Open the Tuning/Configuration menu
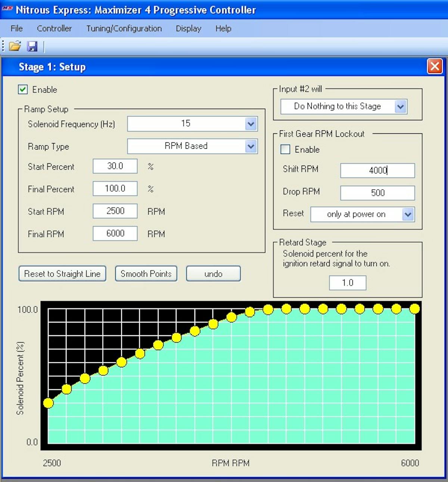448x482 pixels. (124, 28)
